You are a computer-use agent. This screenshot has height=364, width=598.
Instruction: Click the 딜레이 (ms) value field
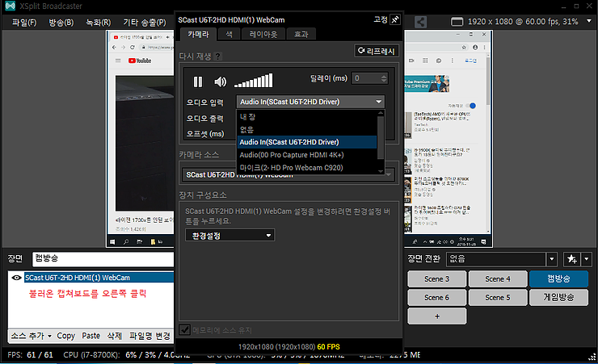[x=365, y=78]
